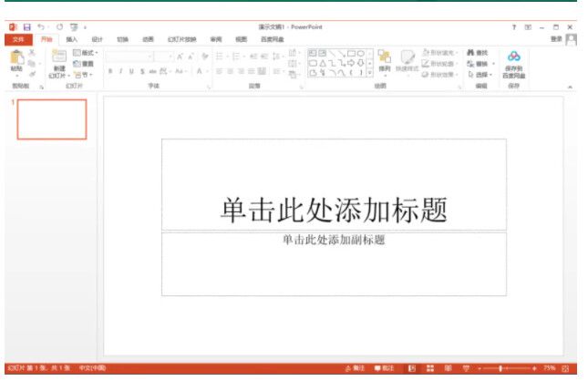Toggle Bold formatting

pyautogui.click(x=110, y=71)
